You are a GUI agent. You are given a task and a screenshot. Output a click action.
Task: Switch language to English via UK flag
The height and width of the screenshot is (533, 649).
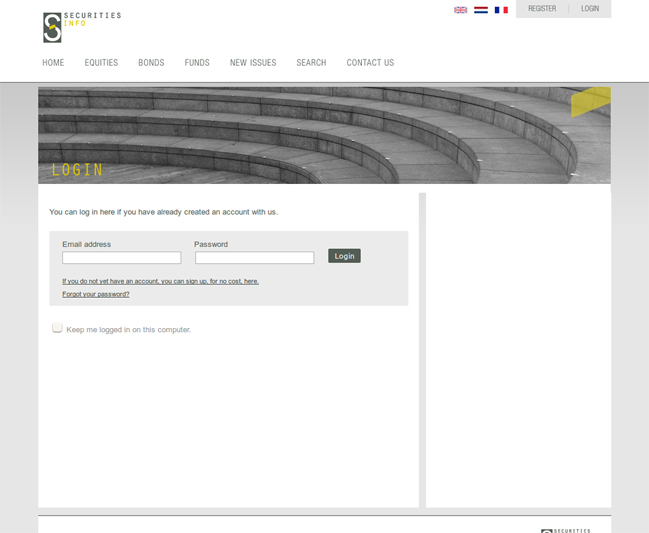[460, 10]
